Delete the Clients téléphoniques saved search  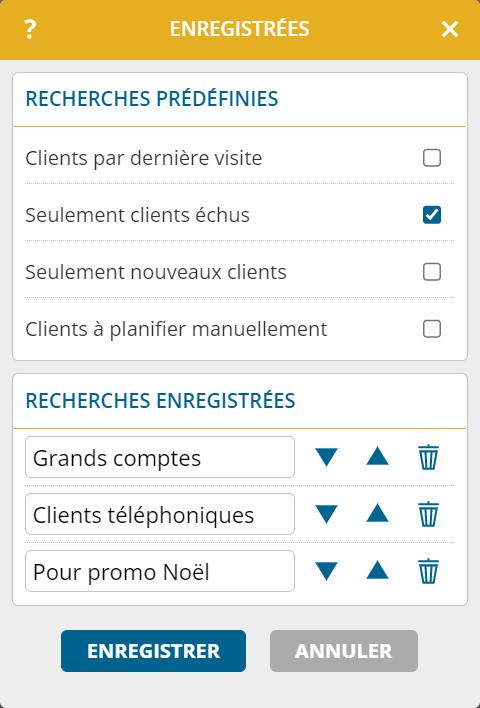click(428, 514)
